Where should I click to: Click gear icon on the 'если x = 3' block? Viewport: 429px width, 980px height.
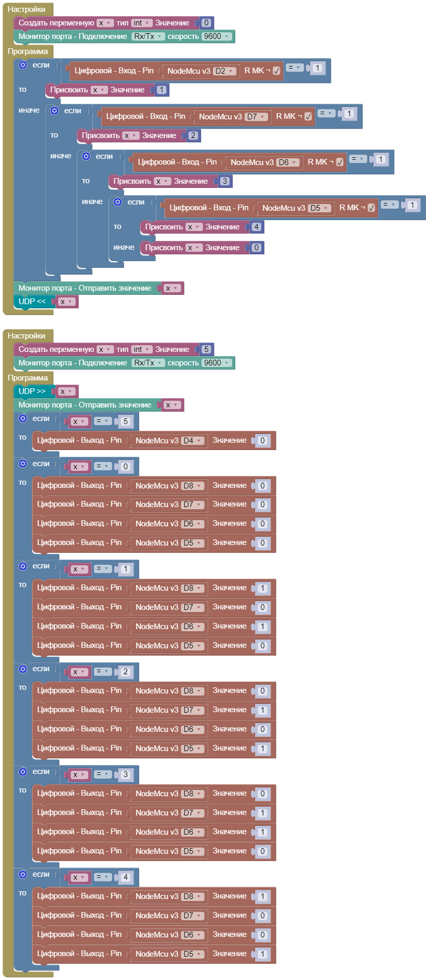23,771
